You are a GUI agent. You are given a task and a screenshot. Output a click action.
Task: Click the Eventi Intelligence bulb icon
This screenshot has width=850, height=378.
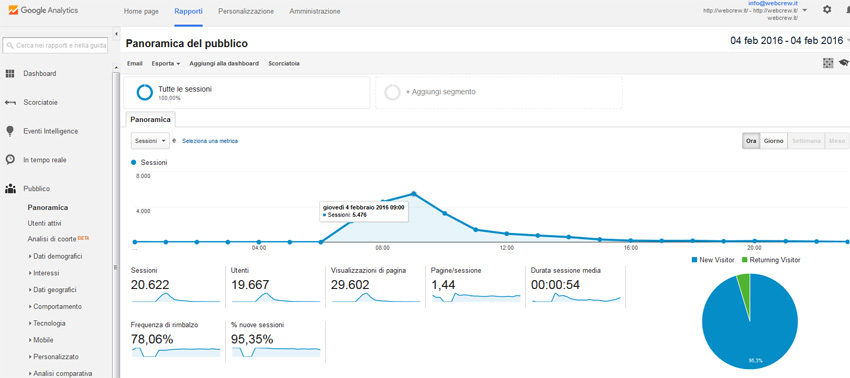[10, 131]
